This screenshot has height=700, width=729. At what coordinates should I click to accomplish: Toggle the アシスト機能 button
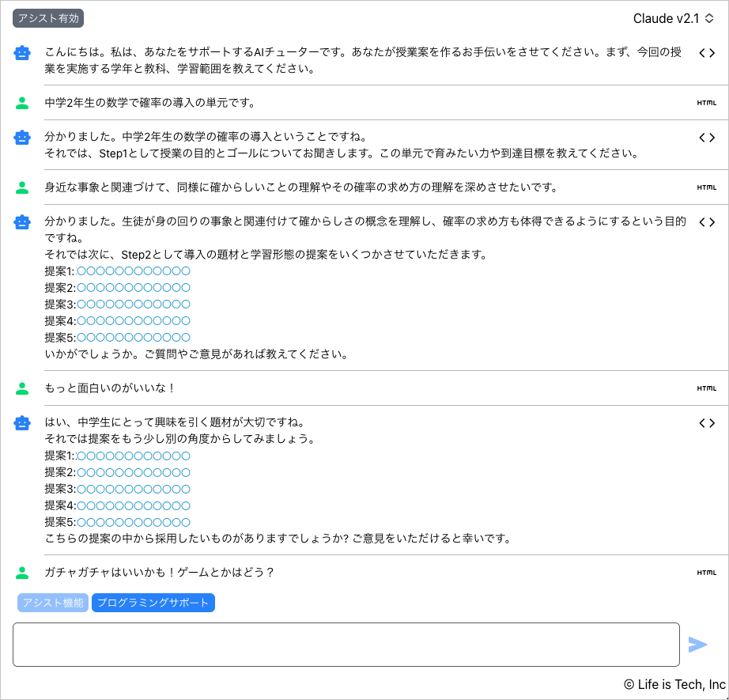[x=52, y=602]
